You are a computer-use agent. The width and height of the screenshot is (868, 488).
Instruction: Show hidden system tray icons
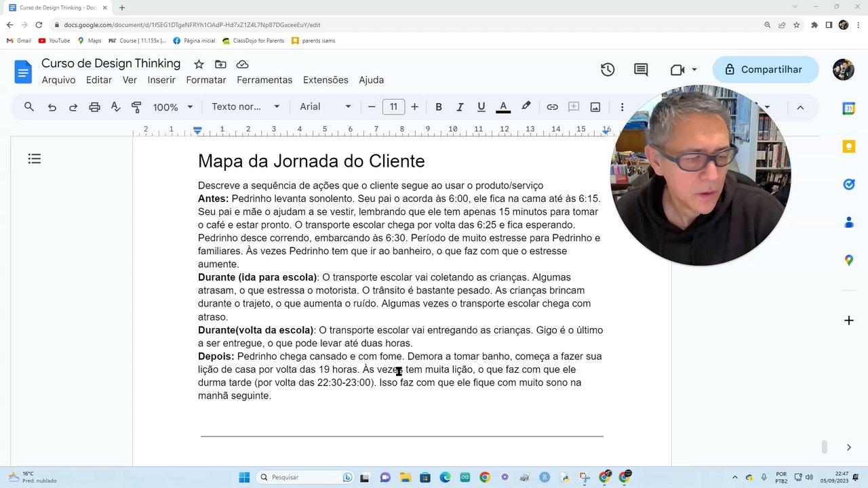pyautogui.click(x=735, y=477)
